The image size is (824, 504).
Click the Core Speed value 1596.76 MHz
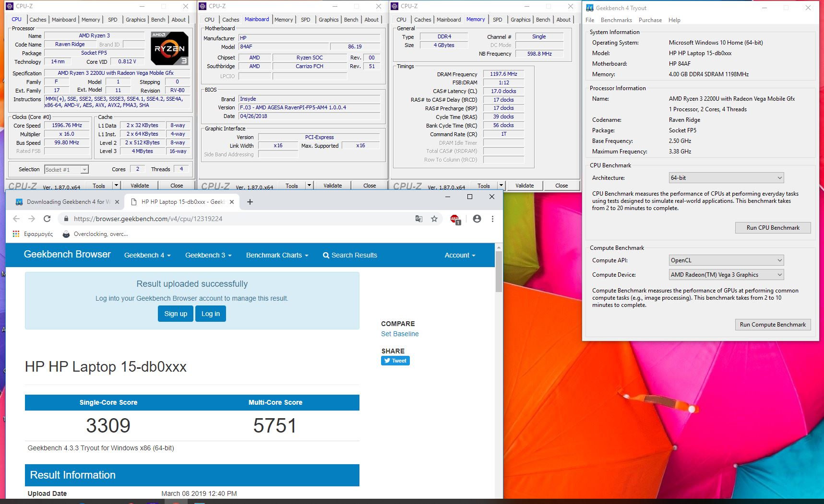click(x=67, y=125)
